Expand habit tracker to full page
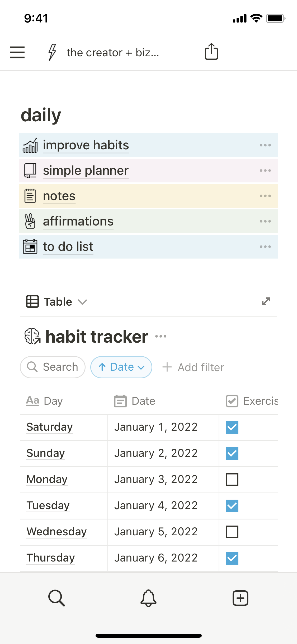This screenshot has height=644, width=297. pyautogui.click(x=266, y=301)
